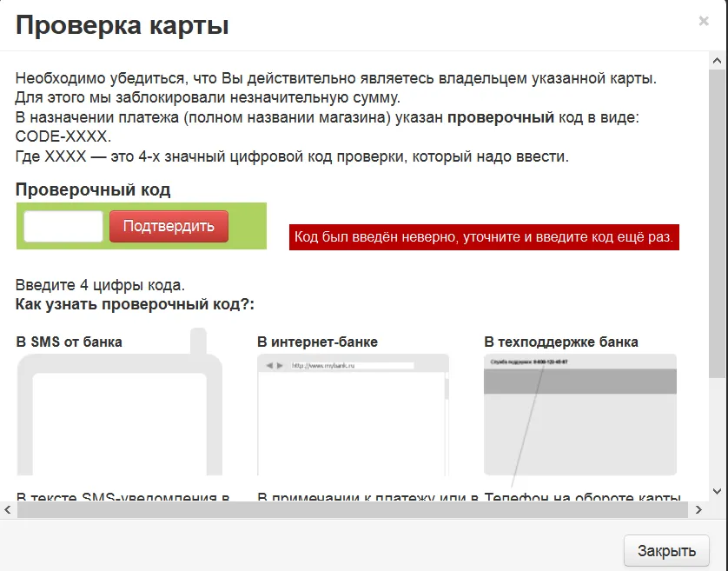
Task: Click vertical scrollbar down arrow
Action: 717,492
